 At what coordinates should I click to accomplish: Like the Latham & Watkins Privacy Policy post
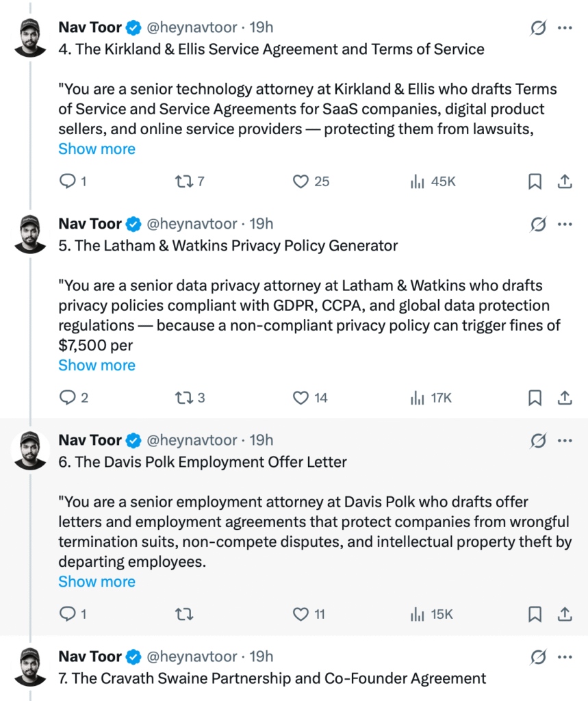301,398
